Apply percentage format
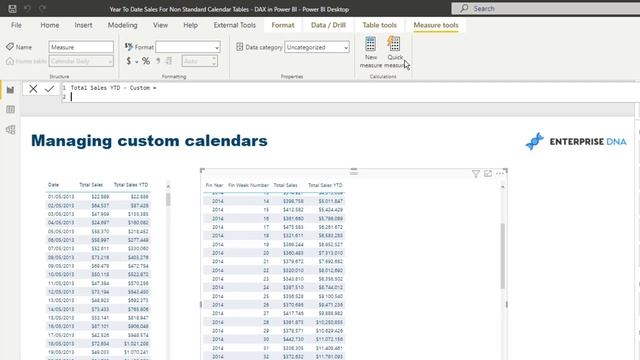Image resolution: width=640 pixels, height=360 pixels. 146,61
